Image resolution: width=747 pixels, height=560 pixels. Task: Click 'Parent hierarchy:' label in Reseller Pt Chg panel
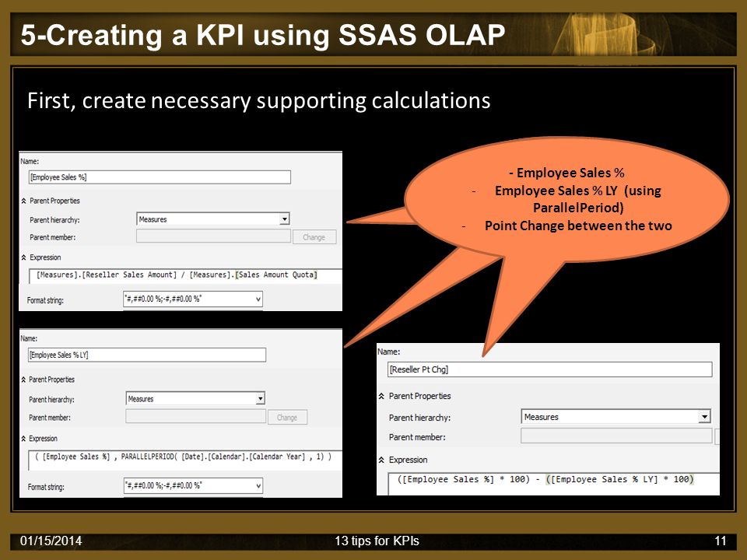click(419, 418)
